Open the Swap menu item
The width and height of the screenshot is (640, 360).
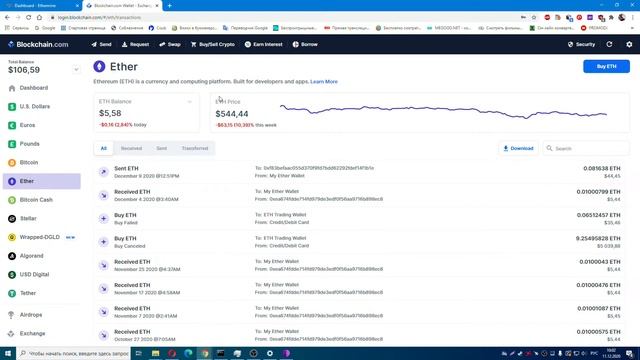(x=170, y=44)
